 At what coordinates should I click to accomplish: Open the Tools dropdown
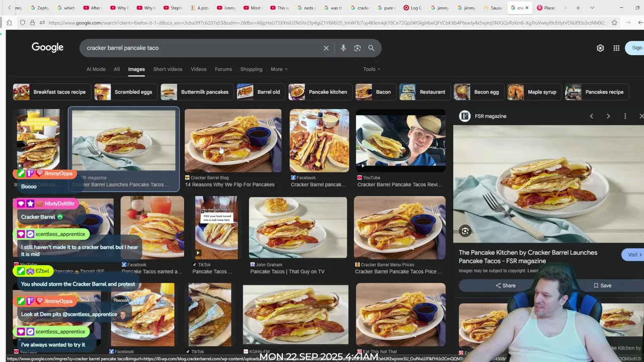tap(372, 69)
